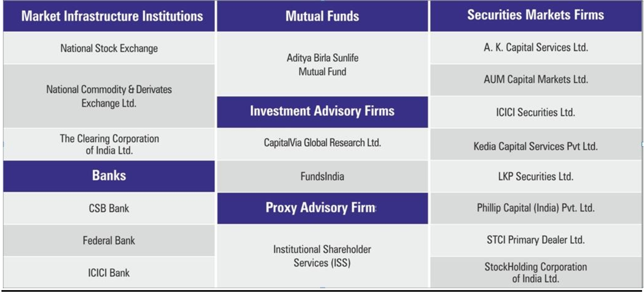The height and width of the screenshot is (294, 644).
Task: Select the Mutual Funds header
Action: (322, 16)
